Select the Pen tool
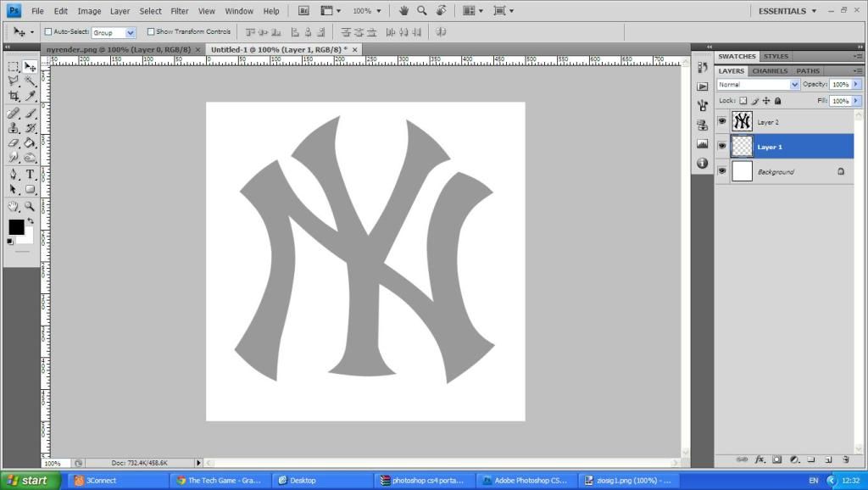 click(x=14, y=175)
